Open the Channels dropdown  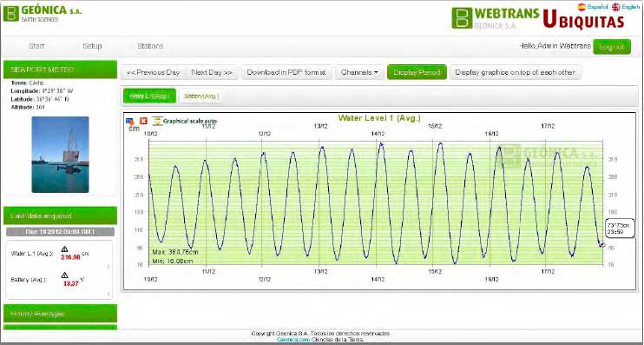(x=359, y=72)
